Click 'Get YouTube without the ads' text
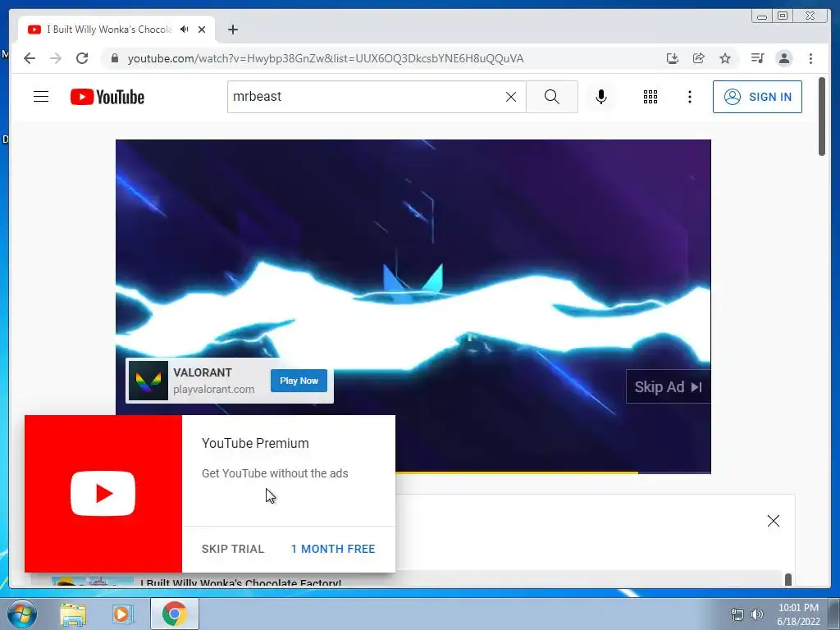Screen dimensions: 840x630 [x=275, y=473]
